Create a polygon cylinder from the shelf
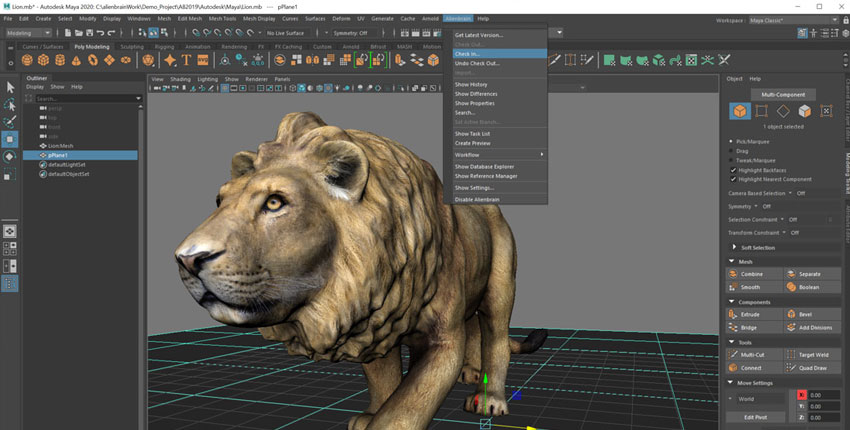The image size is (850, 430). click(x=60, y=60)
